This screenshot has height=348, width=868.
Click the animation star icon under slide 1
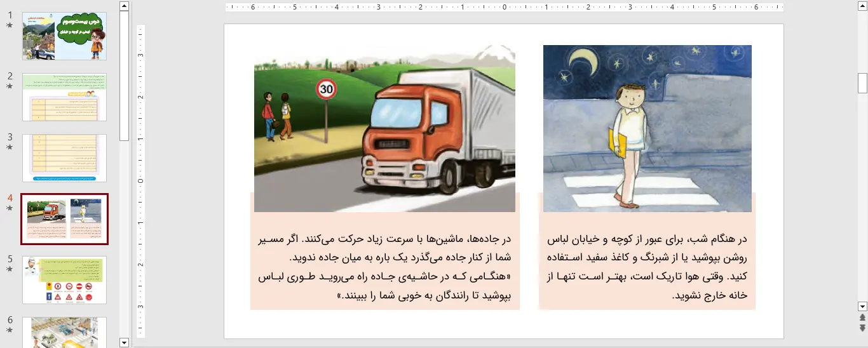pos(10,26)
